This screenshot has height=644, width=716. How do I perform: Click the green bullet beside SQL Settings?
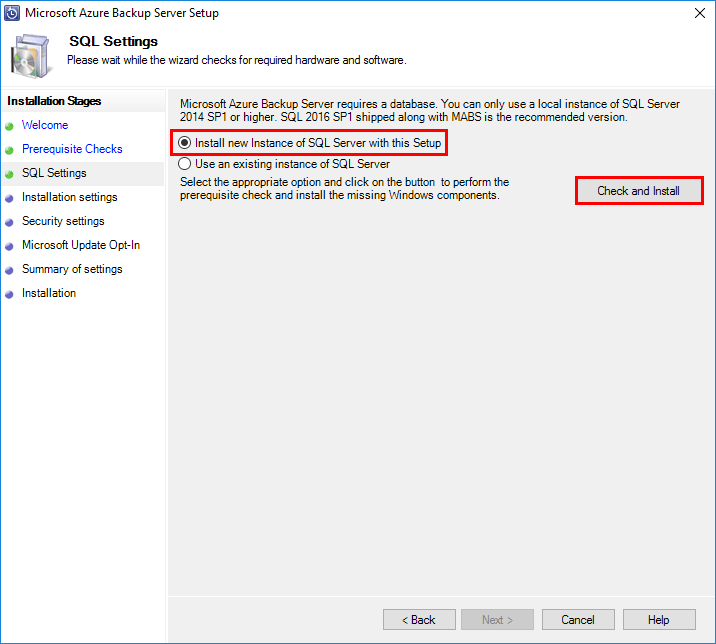tap(9, 174)
